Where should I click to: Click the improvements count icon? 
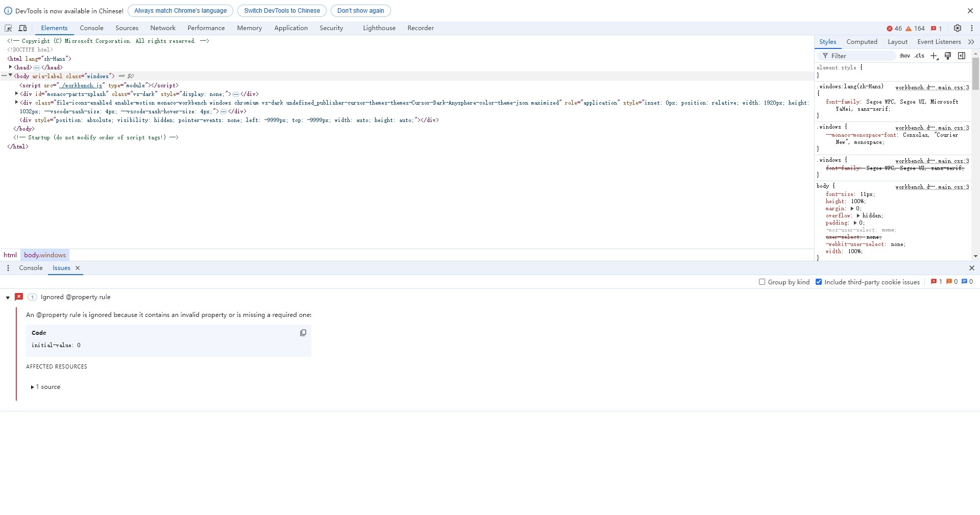[x=967, y=282]
